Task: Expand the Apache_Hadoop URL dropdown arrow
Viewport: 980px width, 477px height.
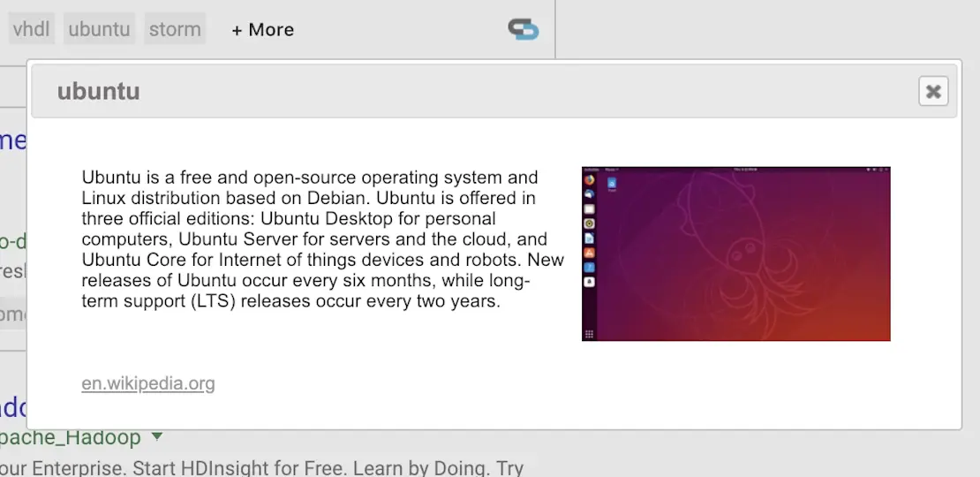Action: tap(157, 435)
